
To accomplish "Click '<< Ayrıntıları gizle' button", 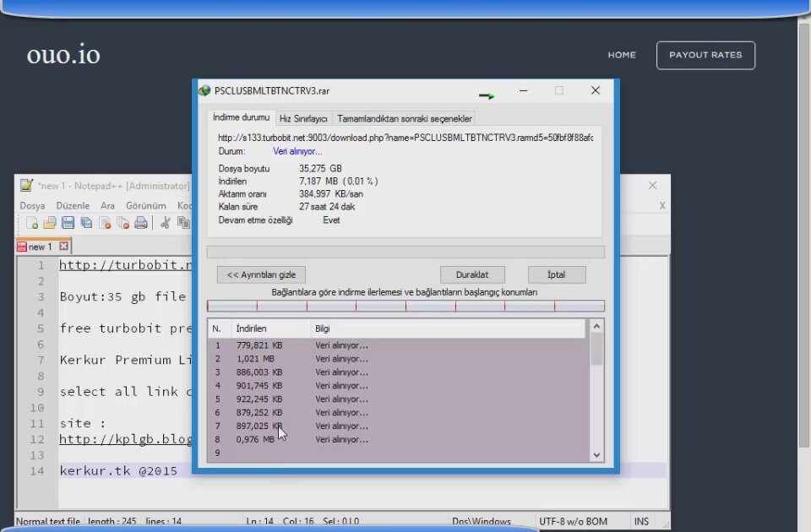I will (x=261, y=274).
